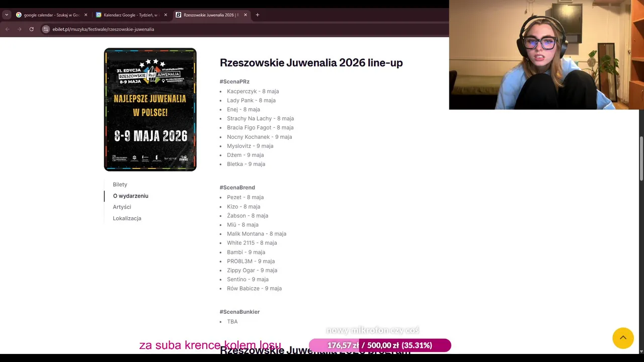This screenshot has height=362, width=644.
Task: Select the line-up heading text
Action: pyautogui.click(x=311, y=63)
